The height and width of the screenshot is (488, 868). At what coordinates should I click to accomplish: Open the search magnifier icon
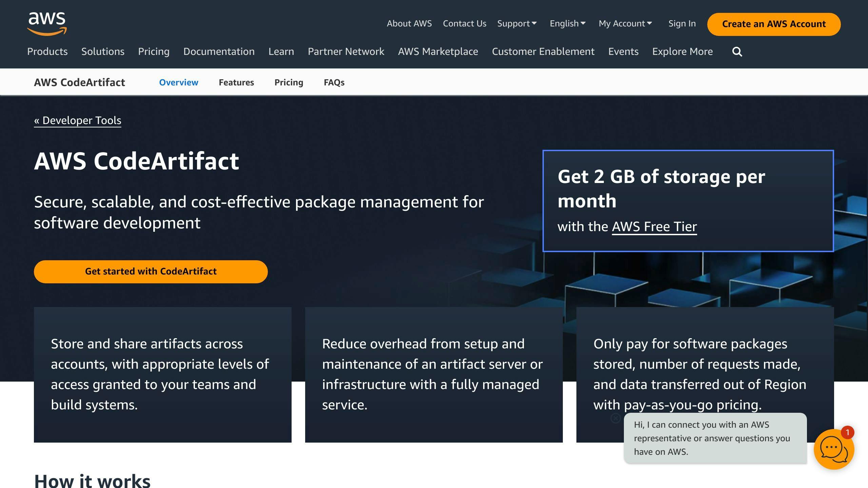coord(737,52)
